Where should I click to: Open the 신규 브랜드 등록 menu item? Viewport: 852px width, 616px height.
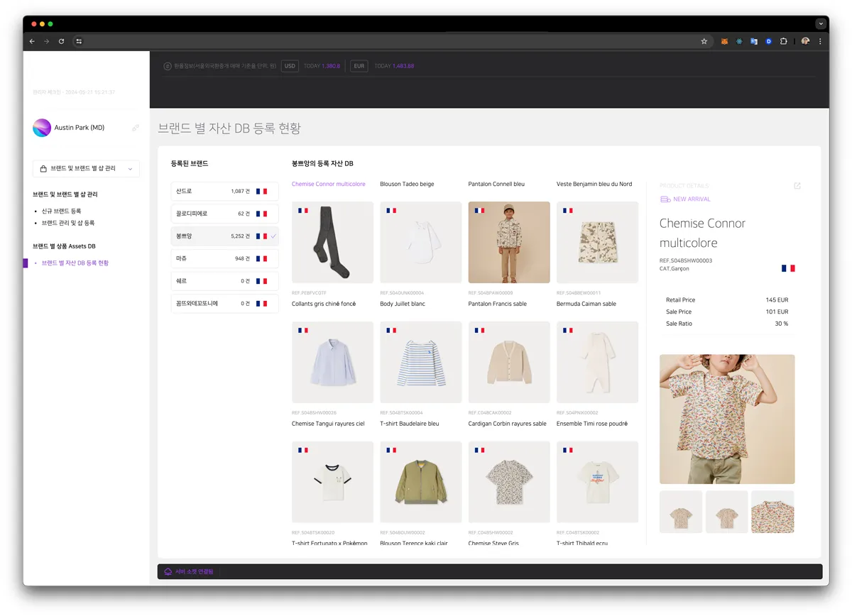click(x=62, y=211)
